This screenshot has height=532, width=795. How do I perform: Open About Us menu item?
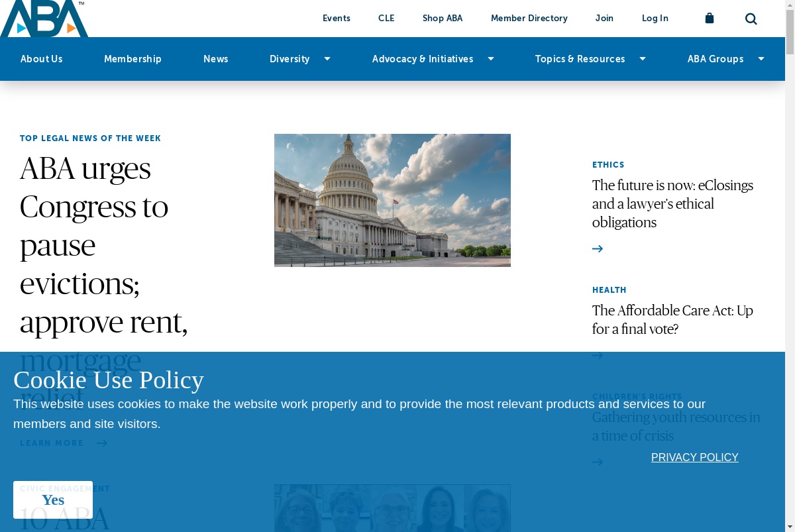tap(42, 59)
